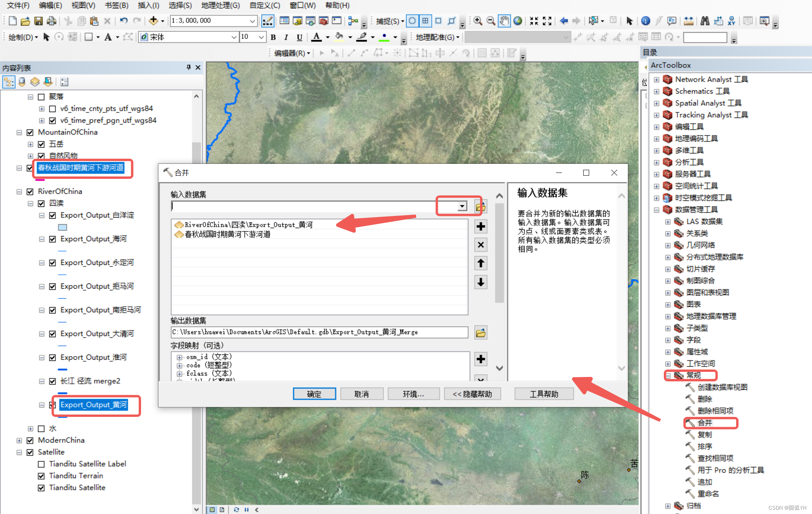
Task: Activate the Pan tool
Action: 504,21
